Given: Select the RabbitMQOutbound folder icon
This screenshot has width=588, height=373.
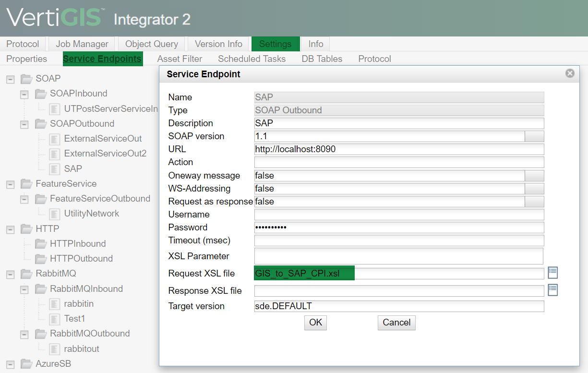Looking at the screenshot, I should click(40, 334).
